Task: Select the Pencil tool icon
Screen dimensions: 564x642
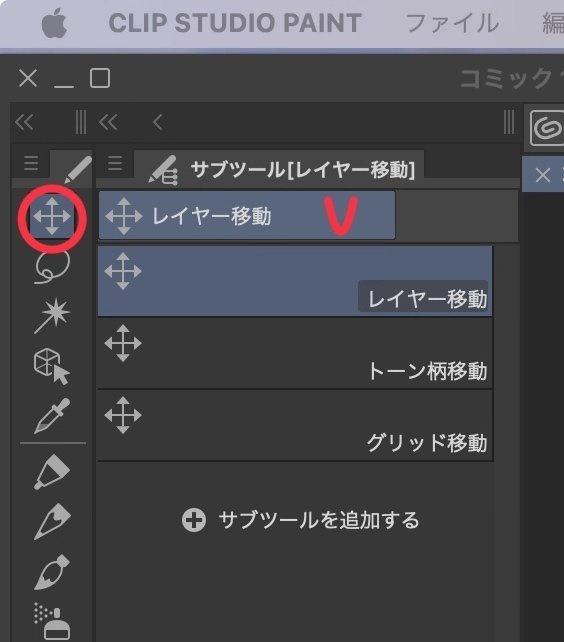Action: (52, 521)
